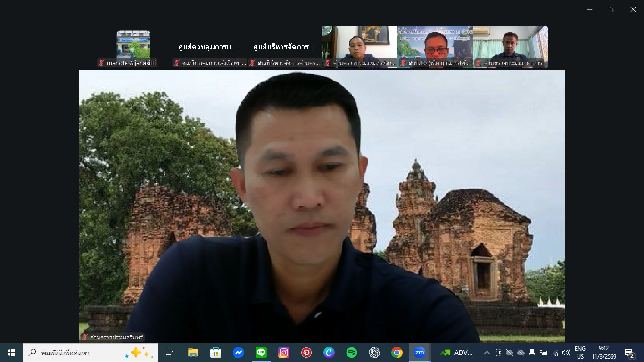Open Facebook Messenger
Image resolution: width=644 pixels, height=362 pixels.
[239, 352]
